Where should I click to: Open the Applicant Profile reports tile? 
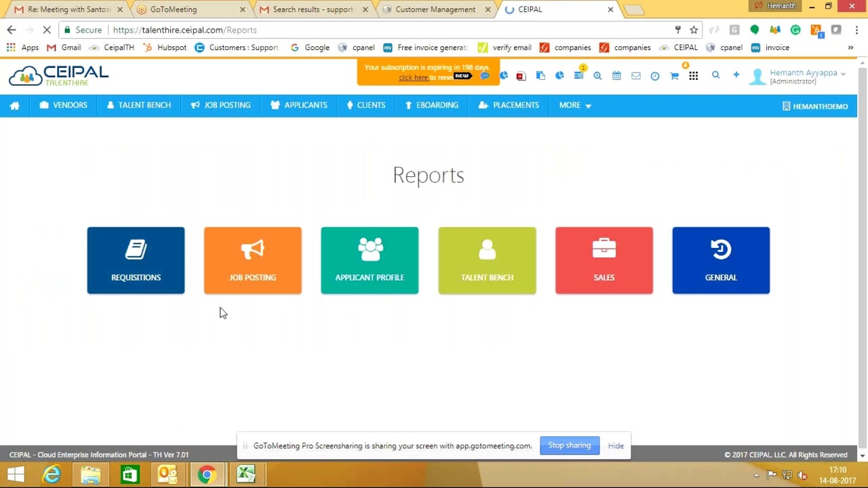(x=370, y=260)
